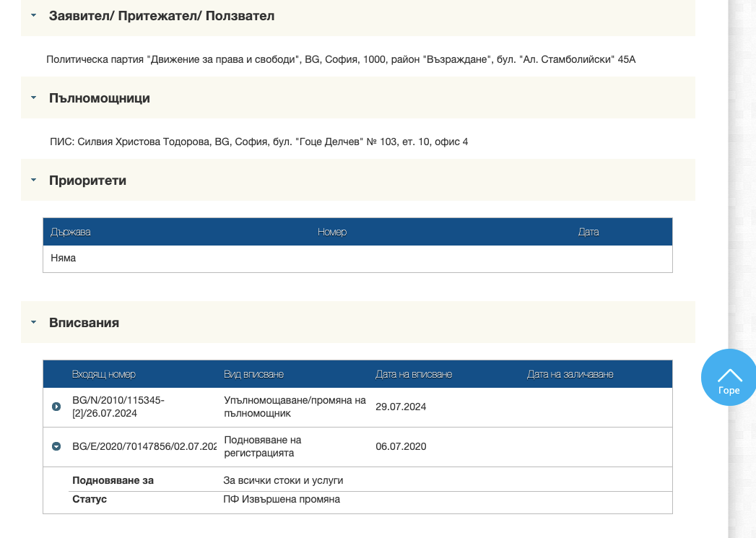Toggle the triangle next to Пълномощници
This screenshot has width=756, height=538.
click(x=33, y=98)
